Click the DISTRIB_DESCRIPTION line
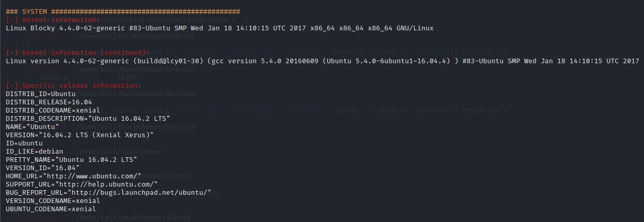Viewport: 644px width, 222px height. (x=88, y=118)
